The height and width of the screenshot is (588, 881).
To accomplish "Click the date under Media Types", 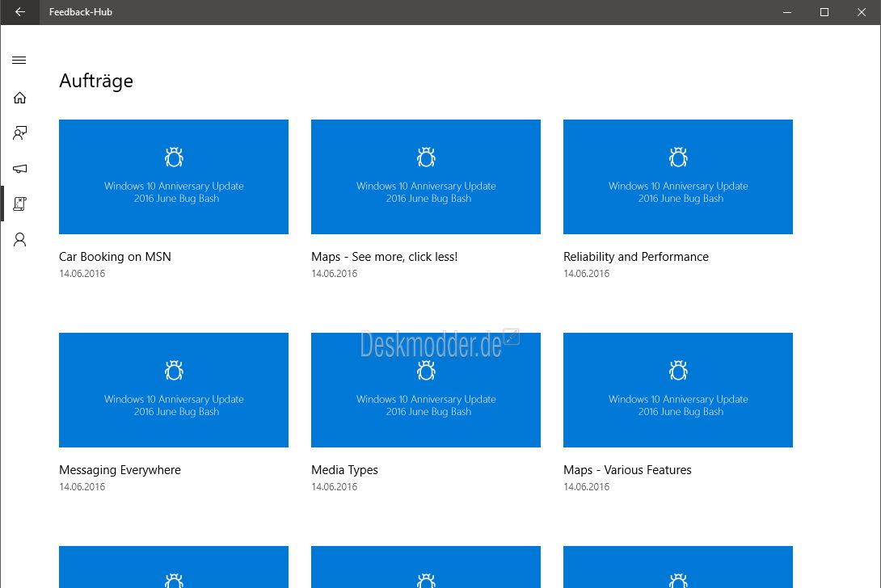I will tap(335, 487).
